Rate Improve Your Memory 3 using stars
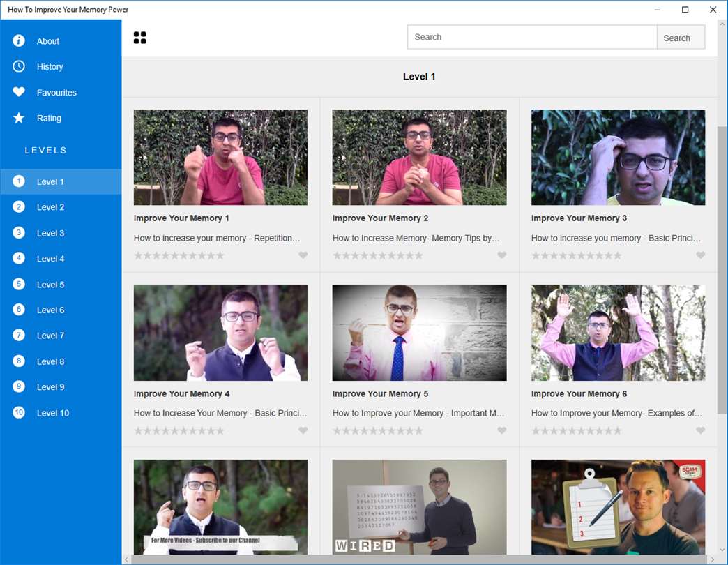This screenshot has width=728, height=565. [x=577, y=255]
